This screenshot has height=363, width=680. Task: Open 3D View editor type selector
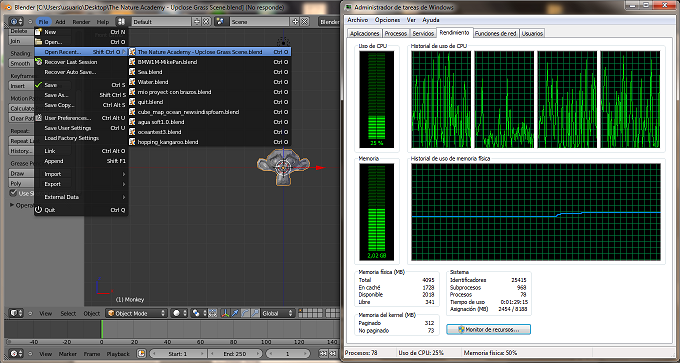16,313
